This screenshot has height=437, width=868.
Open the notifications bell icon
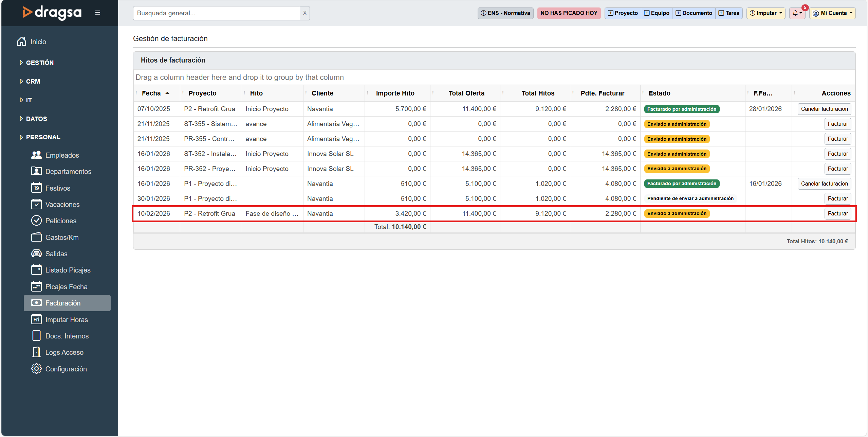[x=795, y=13]
